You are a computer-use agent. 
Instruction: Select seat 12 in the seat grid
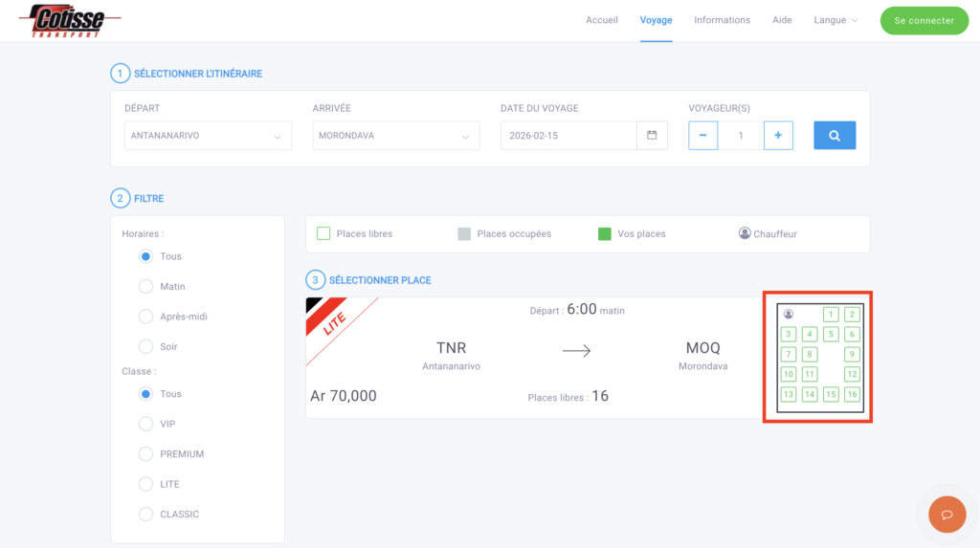coord(852,374)
